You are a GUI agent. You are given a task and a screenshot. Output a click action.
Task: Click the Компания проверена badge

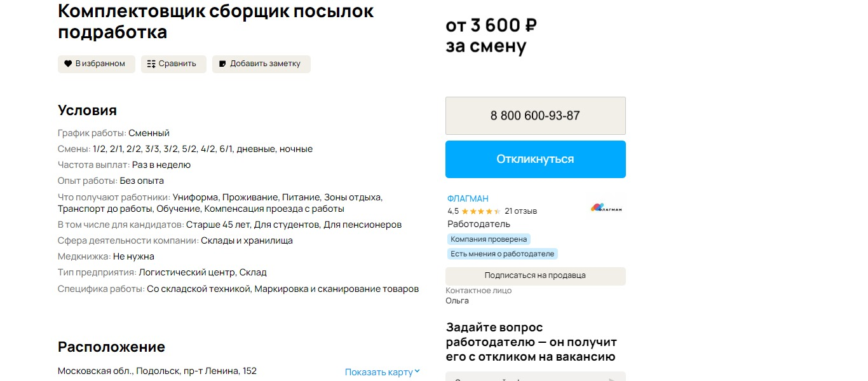[489, 239]
